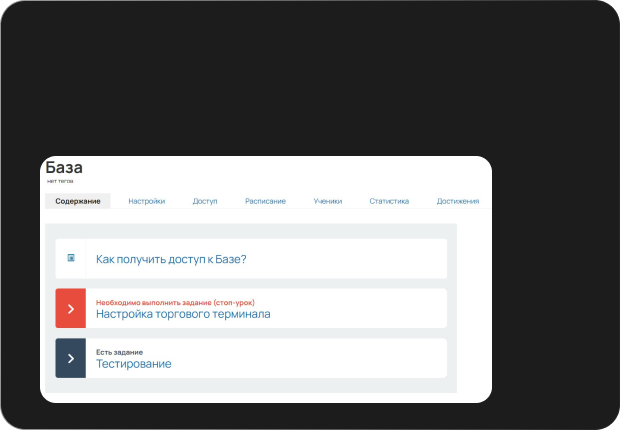The image size is (620, 430).
Task: Open the Тестирование lesson link
Action: (134, 364)
